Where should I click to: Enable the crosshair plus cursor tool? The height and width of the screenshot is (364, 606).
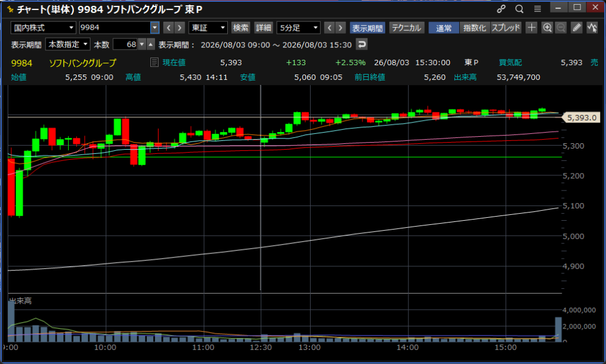click(531, 27)
